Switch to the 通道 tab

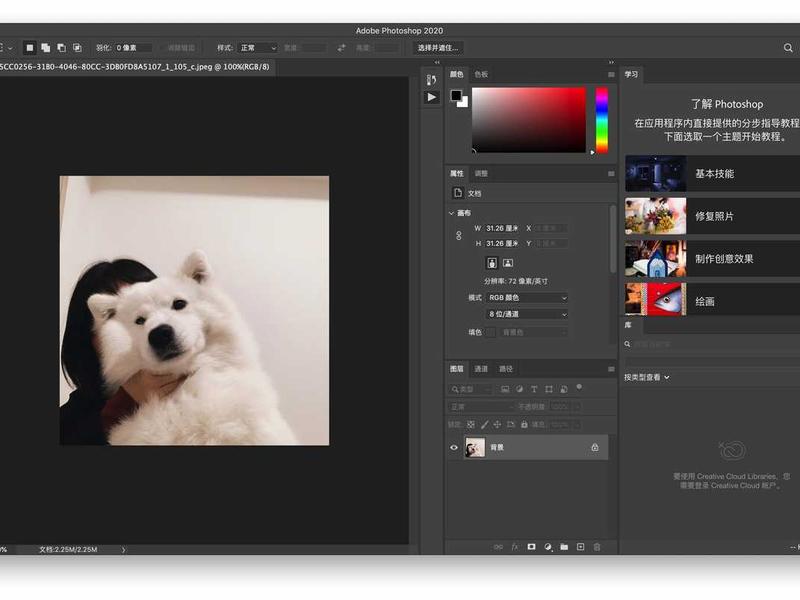coord(481,369)
